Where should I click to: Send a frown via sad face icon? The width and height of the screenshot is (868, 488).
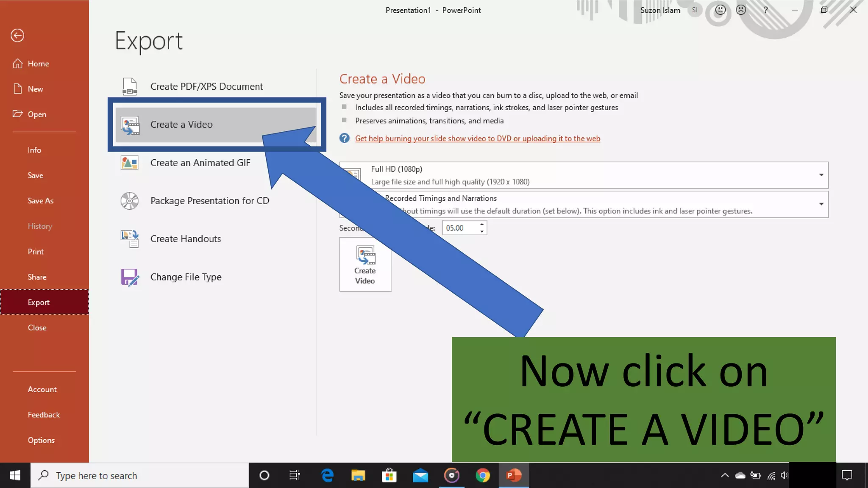coord(741,10)
